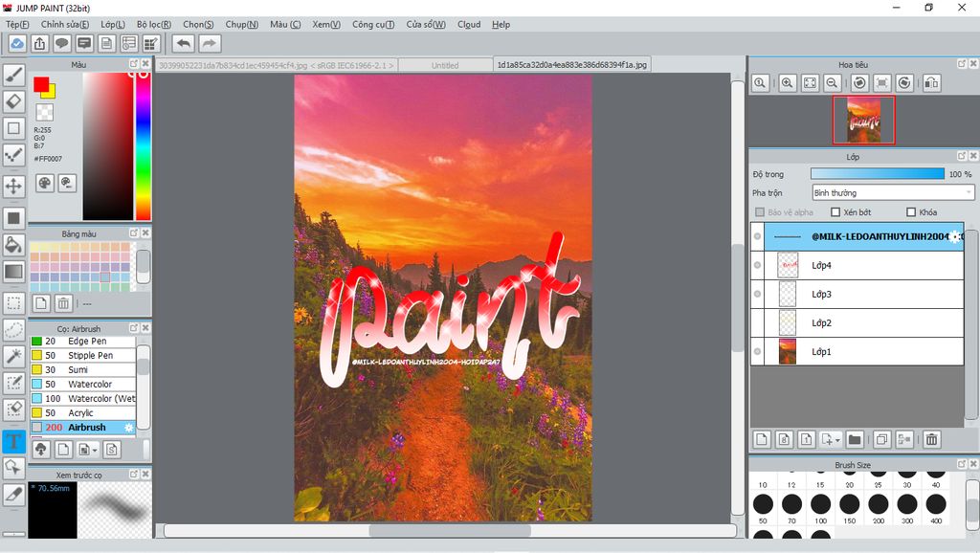Fit canvas to window in navigator
The height and width of the screenshot is (553, 980).
point(810,82)
